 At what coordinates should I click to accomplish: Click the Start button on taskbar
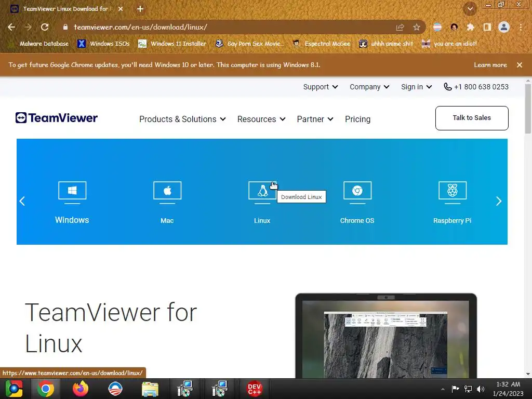pyautogui.click(x=14, y=389)
